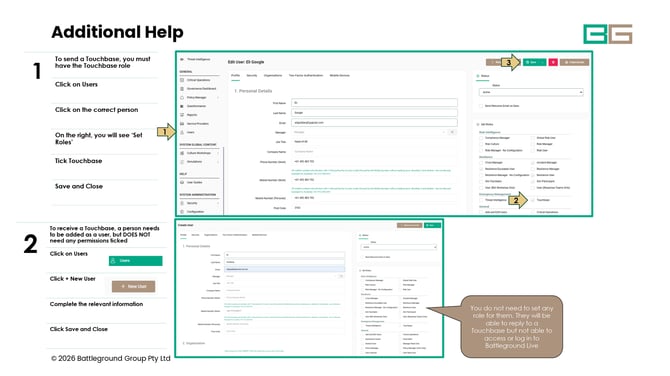The image size is (670, 376).
Task: Click the green Users button on slide
Action: (x=135, y=261)
